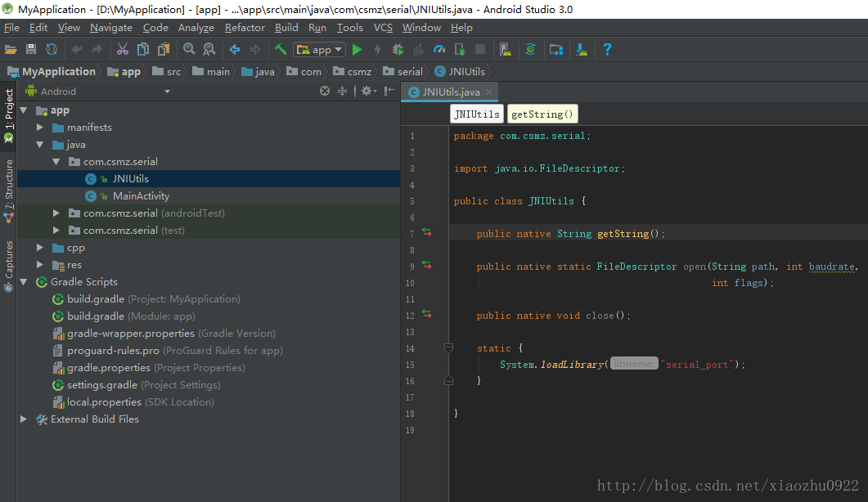Open Project panel gear settings

(368, 91)
